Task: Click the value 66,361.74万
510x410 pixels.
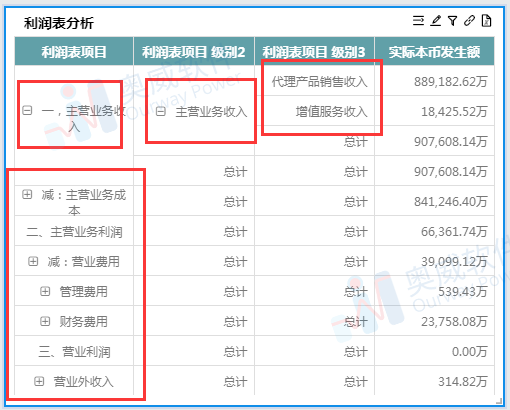Action: 454,231
